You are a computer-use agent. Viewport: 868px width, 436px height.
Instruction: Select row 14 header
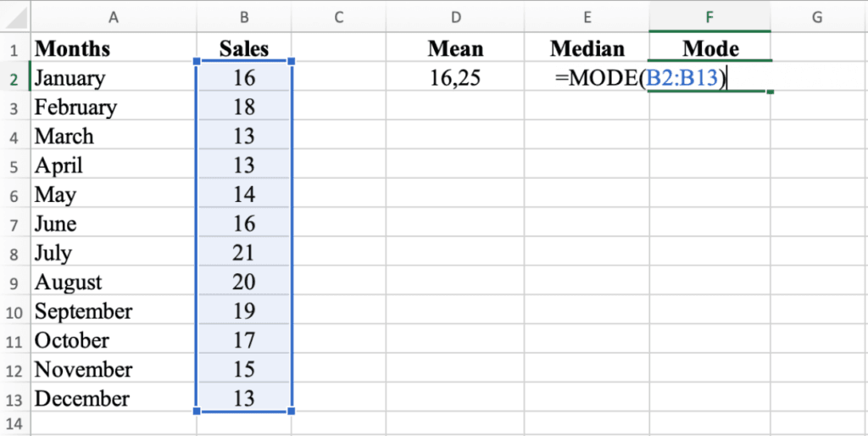pos(14,422)
